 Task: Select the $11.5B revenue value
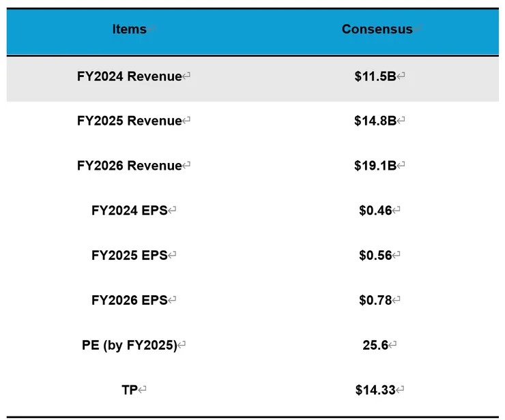point(375,76)
